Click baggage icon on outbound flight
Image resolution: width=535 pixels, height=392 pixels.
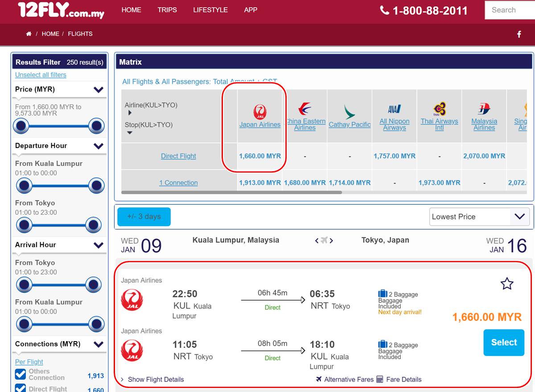tap(383, 294)
